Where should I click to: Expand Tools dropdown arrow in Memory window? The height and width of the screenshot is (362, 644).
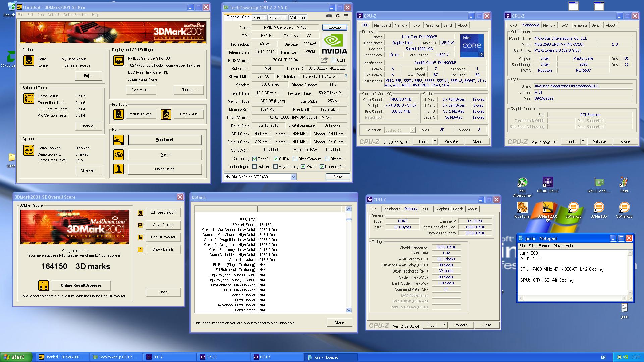click(x=444, y=325)
